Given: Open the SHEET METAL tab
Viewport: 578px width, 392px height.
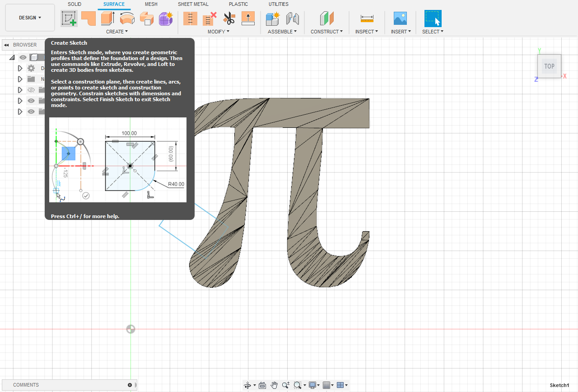Looking at the screenshot, I should (x=193, y=4).
